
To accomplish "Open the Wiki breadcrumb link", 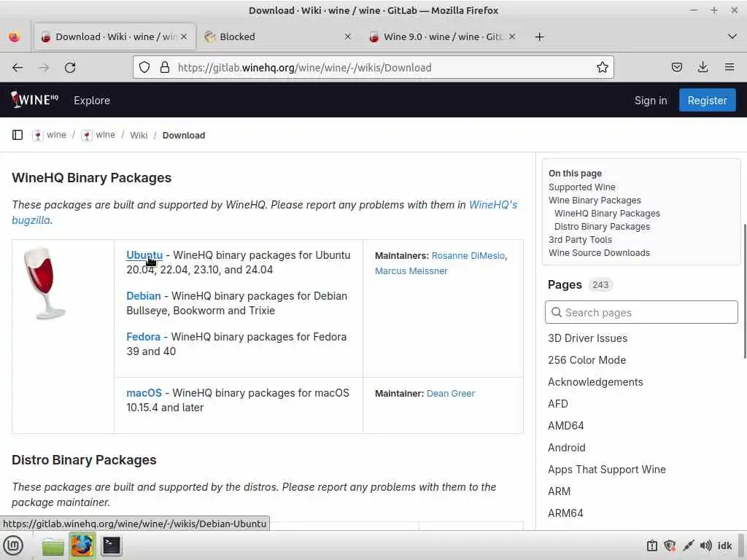I will point(139,135).
